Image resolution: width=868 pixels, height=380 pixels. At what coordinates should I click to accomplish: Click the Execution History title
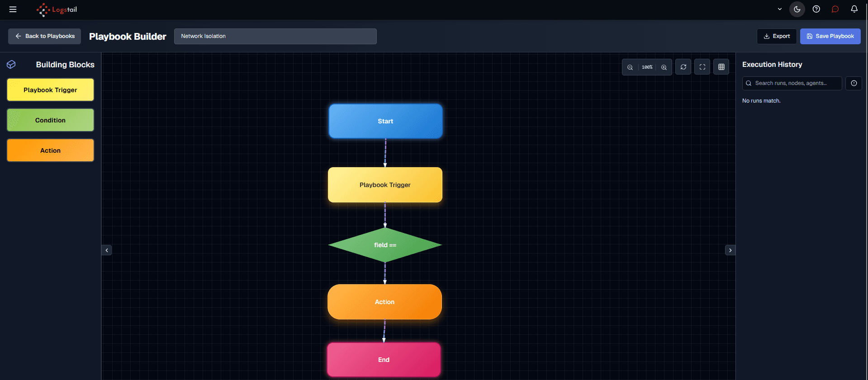(x=772, y=65)
